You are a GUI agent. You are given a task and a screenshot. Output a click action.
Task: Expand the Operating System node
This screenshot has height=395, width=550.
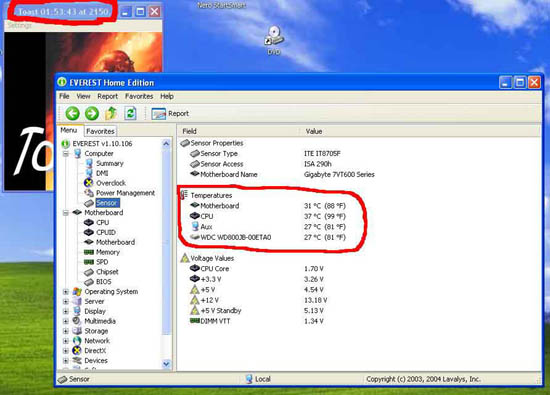(66, 292)
